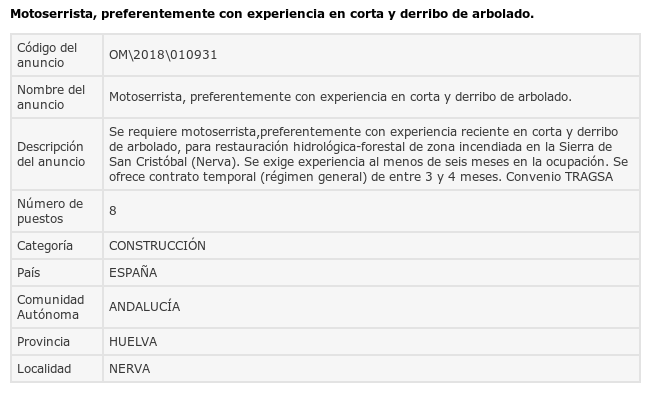
Task: Click the 'Código del anuncio' label cell
Action: tap(57, 55)
